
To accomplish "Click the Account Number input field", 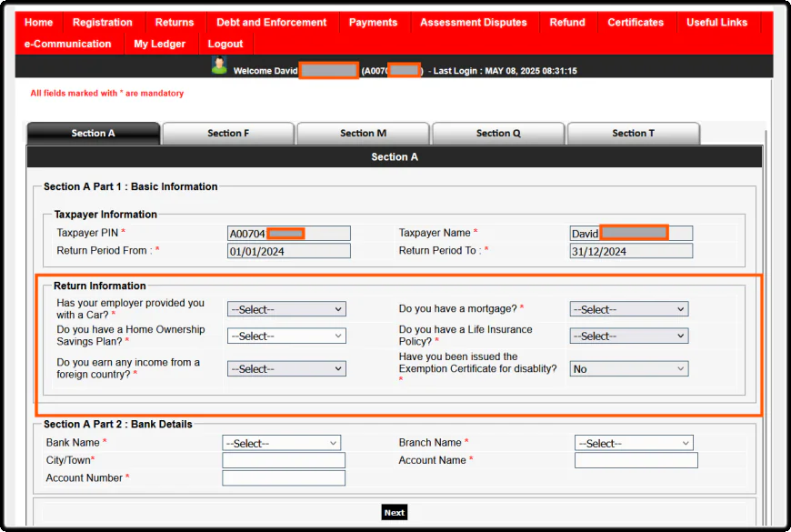I will (284, 478).
